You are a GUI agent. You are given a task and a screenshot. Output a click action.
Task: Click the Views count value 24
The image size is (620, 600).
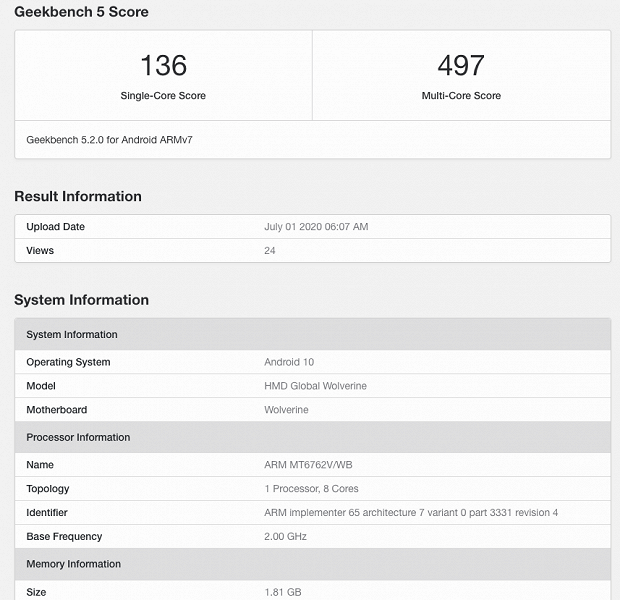270,250
